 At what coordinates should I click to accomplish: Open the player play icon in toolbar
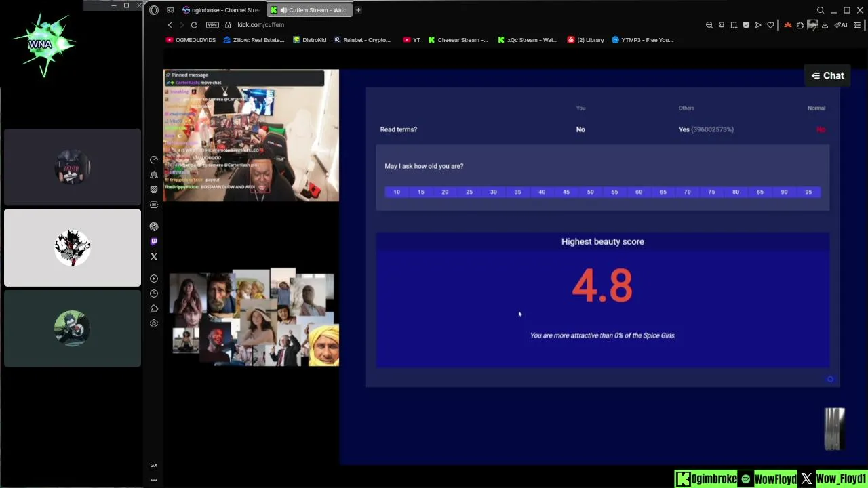(758, 25)
